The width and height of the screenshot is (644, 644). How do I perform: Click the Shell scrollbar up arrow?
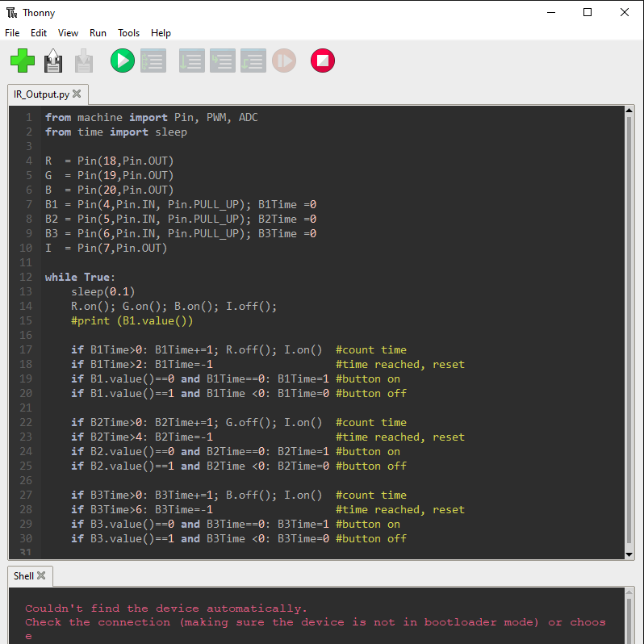coord(629,592)
